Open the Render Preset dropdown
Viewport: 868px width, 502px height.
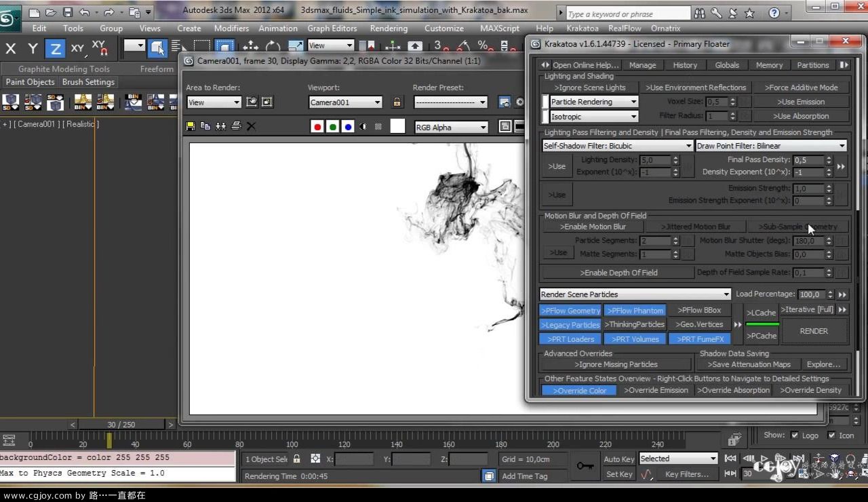pyautogui.click(x=451, y=102)
